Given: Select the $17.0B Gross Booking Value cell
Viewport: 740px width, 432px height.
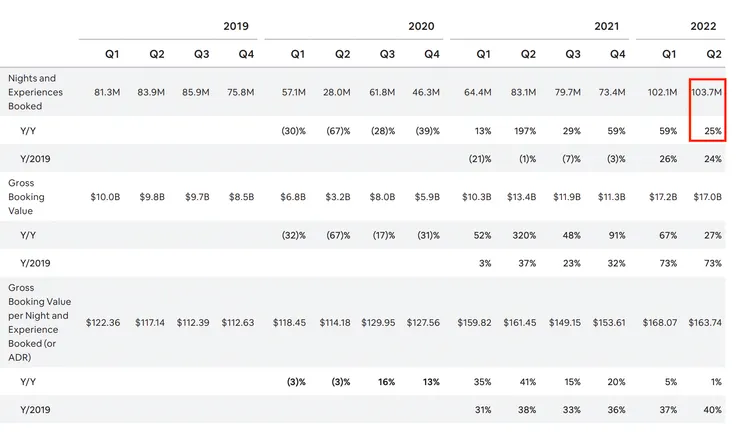Looking at the screenshot, I should click(x=706, y=198).
